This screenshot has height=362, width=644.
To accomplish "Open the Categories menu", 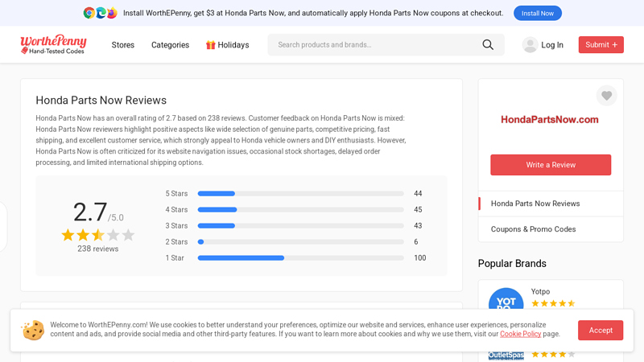I will (170, 45).
